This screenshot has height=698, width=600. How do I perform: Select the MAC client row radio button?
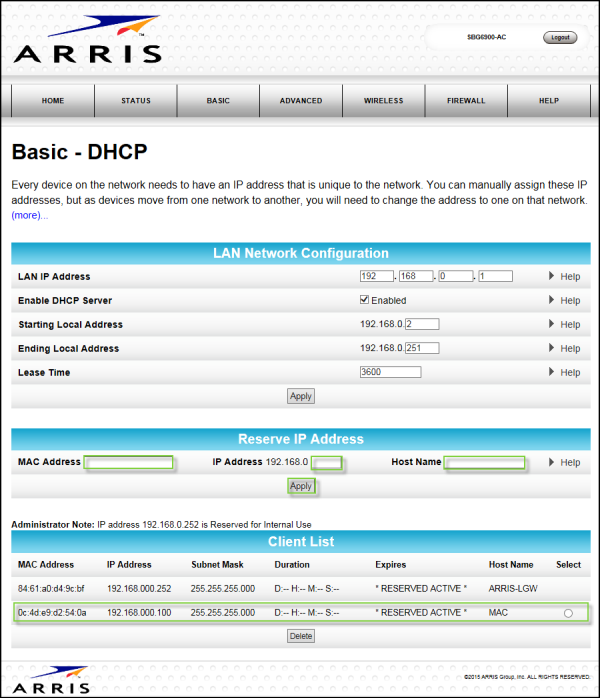[568, 613]
